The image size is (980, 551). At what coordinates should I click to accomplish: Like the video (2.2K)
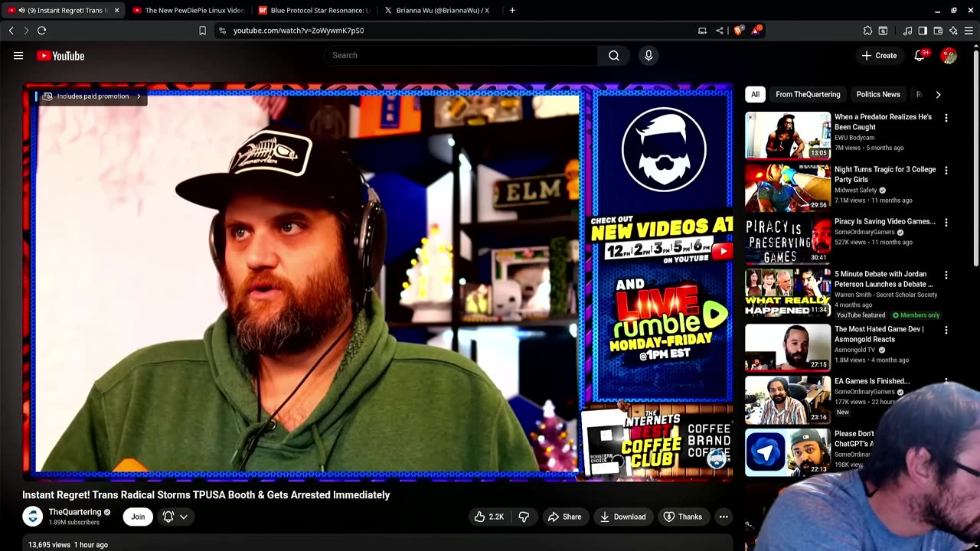[x=489, y=517]
